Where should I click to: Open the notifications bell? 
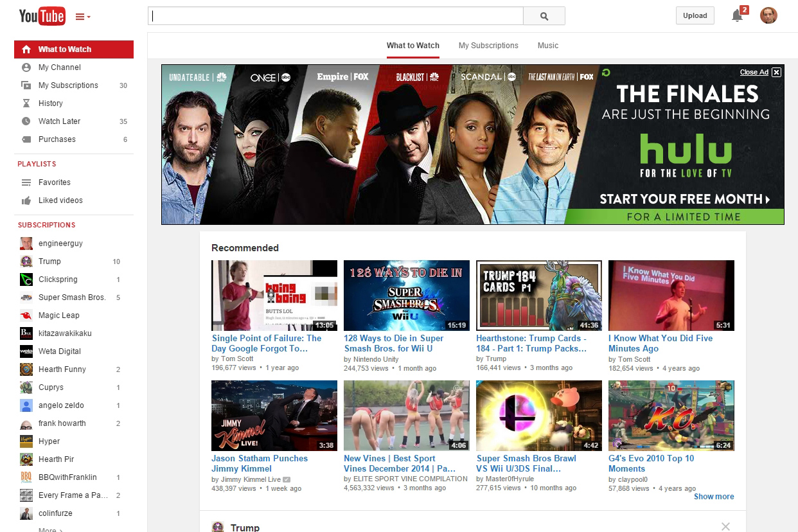[737, 16]
